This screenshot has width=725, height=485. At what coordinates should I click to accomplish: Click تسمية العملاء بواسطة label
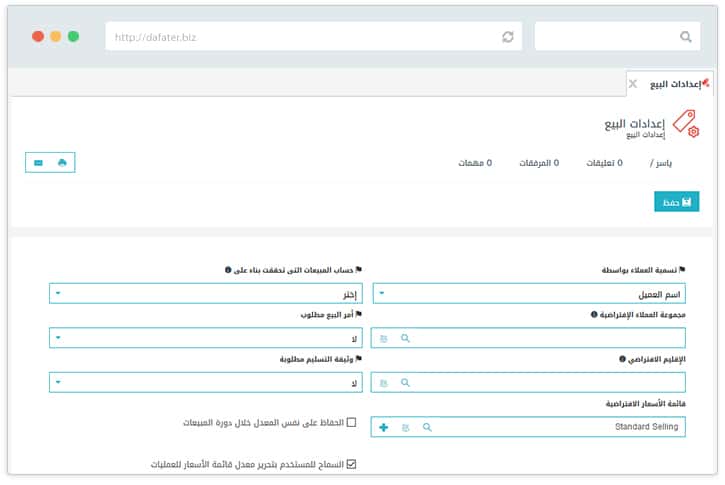[639, 270]
